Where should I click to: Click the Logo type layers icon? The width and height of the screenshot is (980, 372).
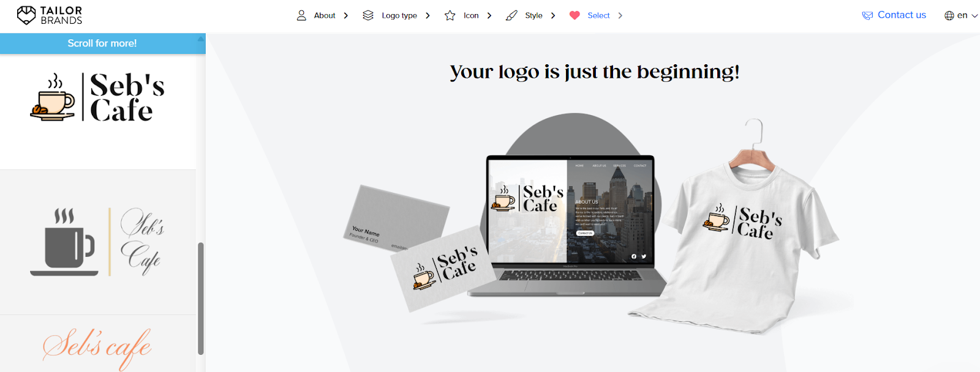(x=368, y=15)
